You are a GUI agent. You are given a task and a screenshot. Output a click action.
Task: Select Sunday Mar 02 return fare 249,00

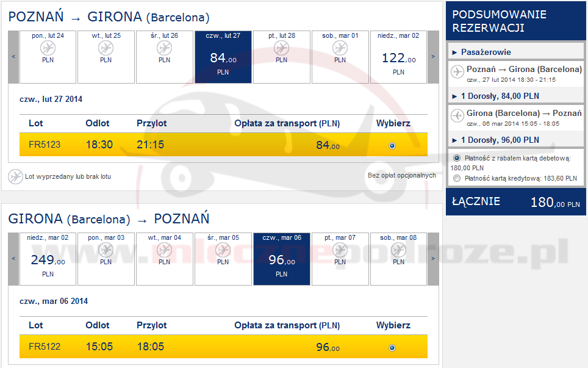pyautogui.click(x=48, y=261)
